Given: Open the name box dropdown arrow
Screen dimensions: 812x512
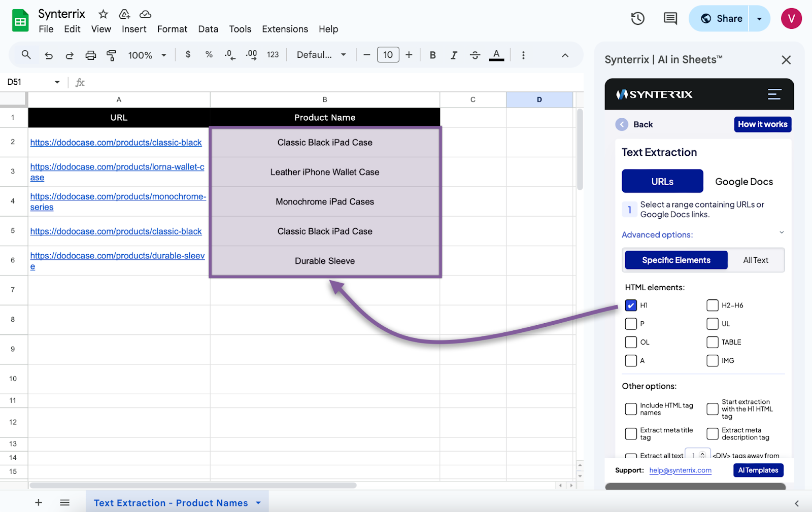Looking at the screenshot, I should [57, 82].
